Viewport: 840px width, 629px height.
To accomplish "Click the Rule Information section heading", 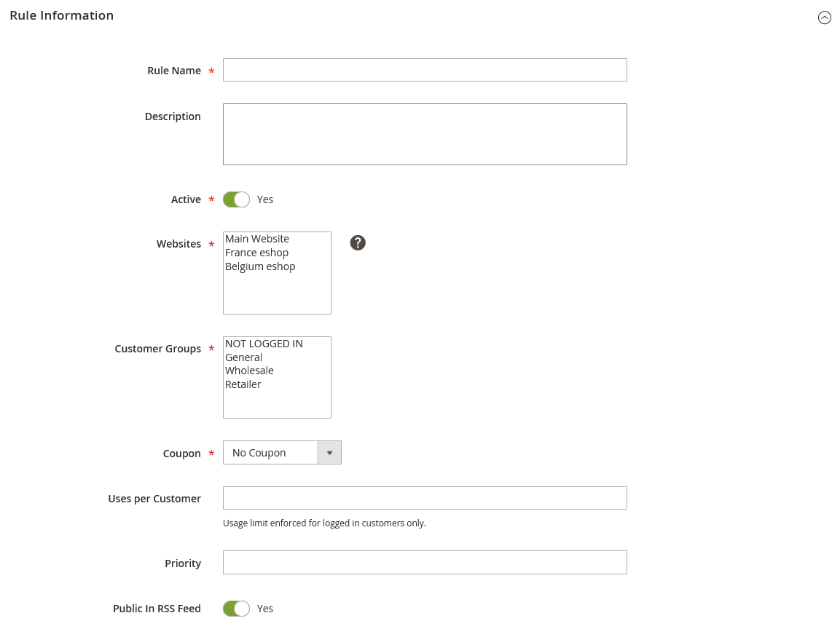I will tap(62, 15).
